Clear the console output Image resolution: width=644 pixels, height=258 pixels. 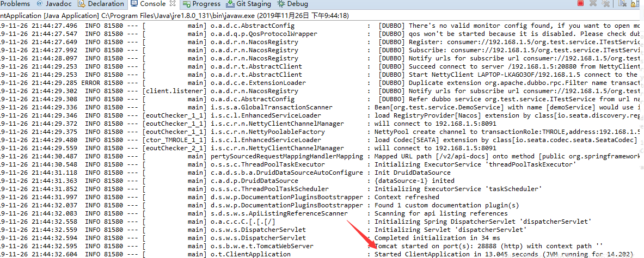tap(622, 3)
